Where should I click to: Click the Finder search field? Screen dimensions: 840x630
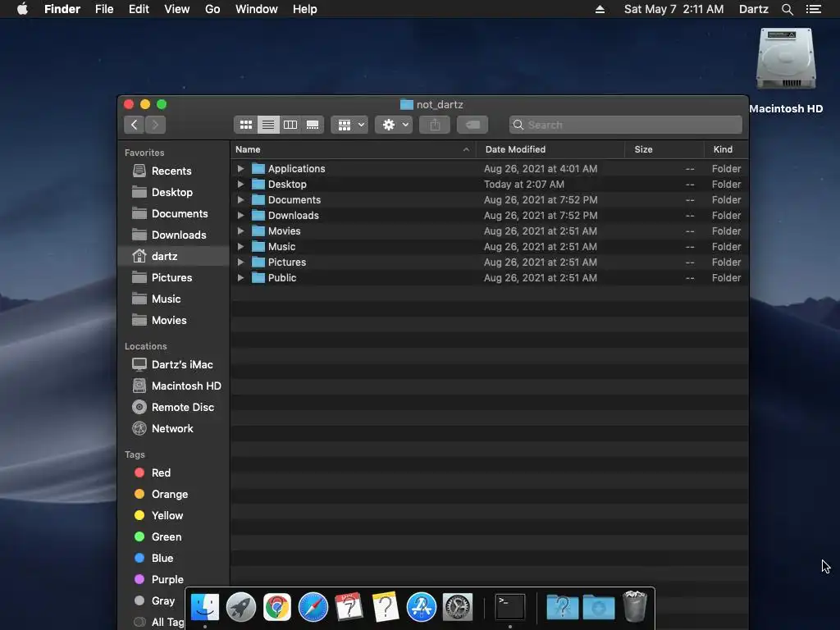point(626,125)
